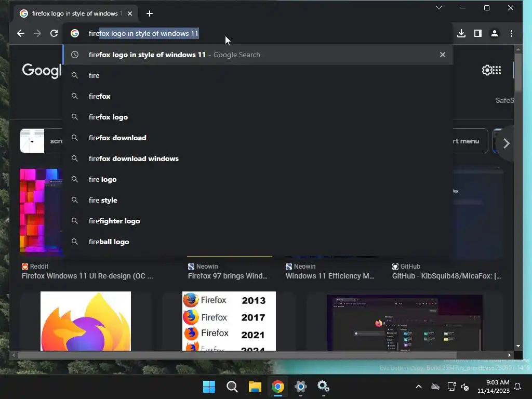Screen dimensions: 532x399
Task: Open the Chrome downloads icon
Action: coord(461,33)
